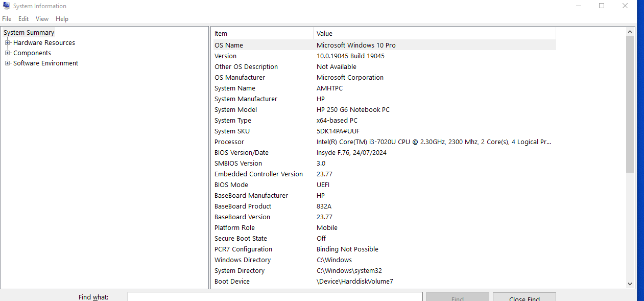Click the Value column header
The image size is (644, 301).
point(434,34)
